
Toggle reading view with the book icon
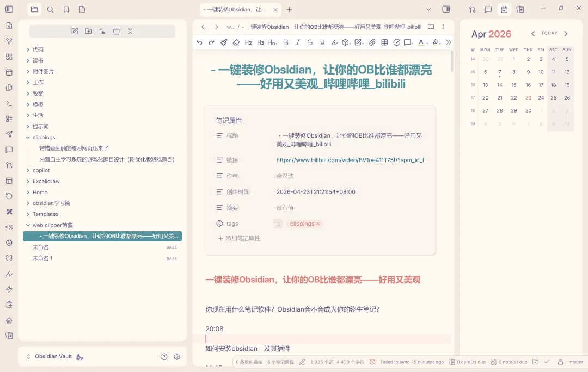(x=431, y=27)
